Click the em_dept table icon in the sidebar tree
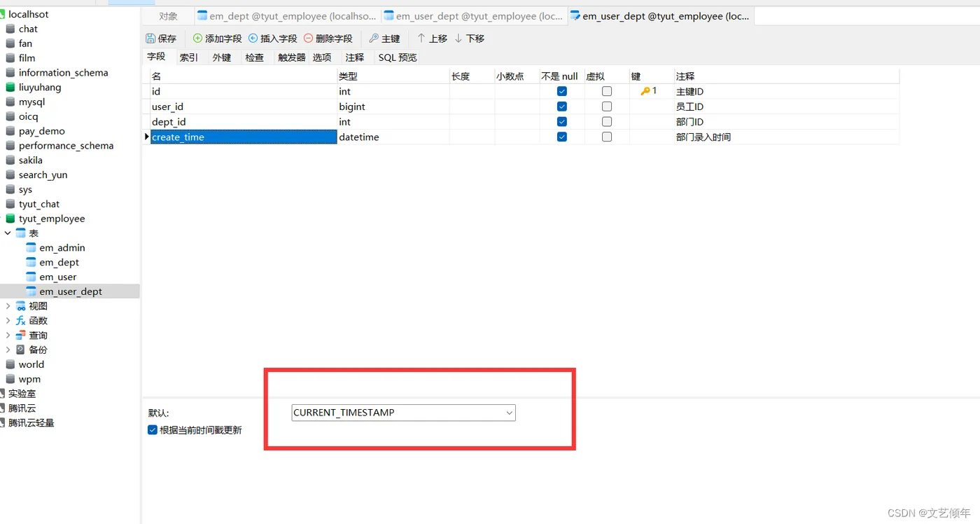The height and width of the screenshot is (524, 980). [31, 263]
